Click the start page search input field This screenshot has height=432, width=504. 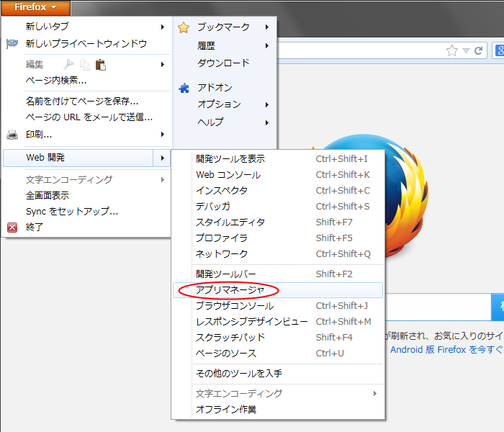(x=438, y=307)
